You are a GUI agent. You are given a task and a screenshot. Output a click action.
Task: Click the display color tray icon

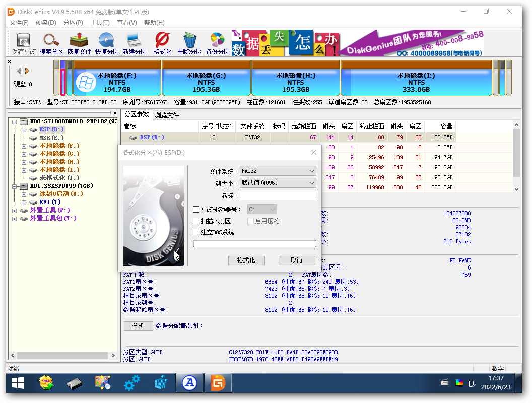tap(459, 383)
